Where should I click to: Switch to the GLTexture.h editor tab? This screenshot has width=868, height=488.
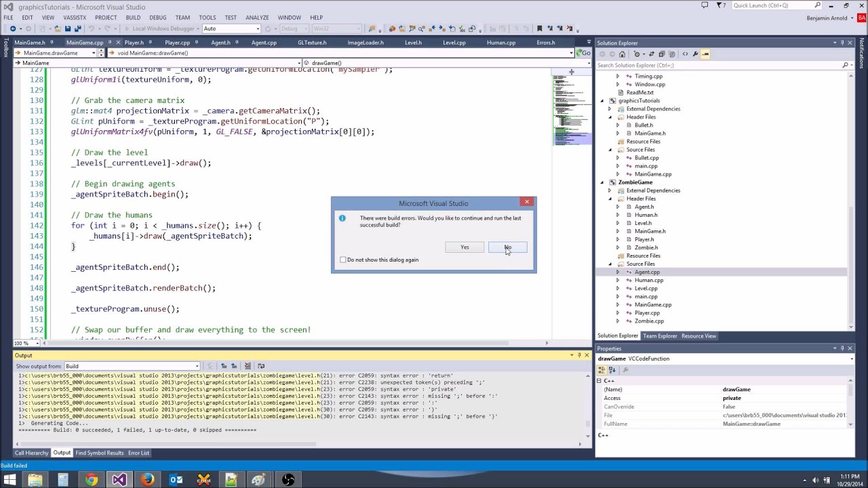(312, 43)
